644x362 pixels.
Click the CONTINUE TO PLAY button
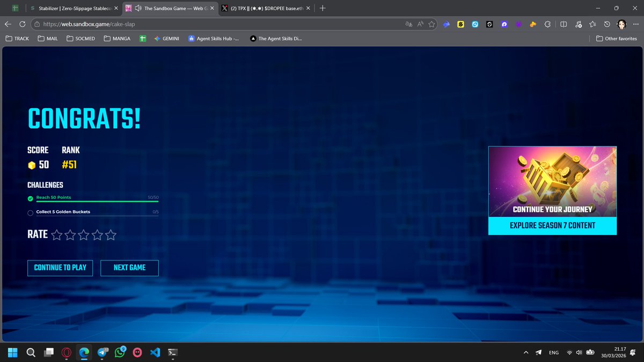coord(60,268)
